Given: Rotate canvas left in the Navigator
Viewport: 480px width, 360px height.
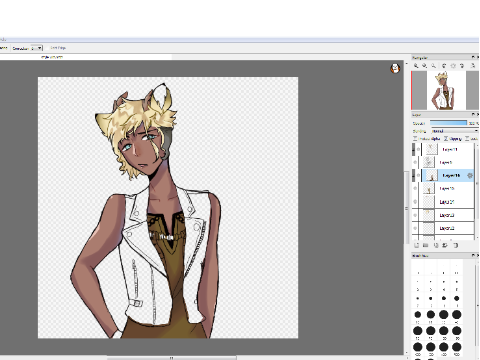Looking at the screenshot, I should coord(444,66).
